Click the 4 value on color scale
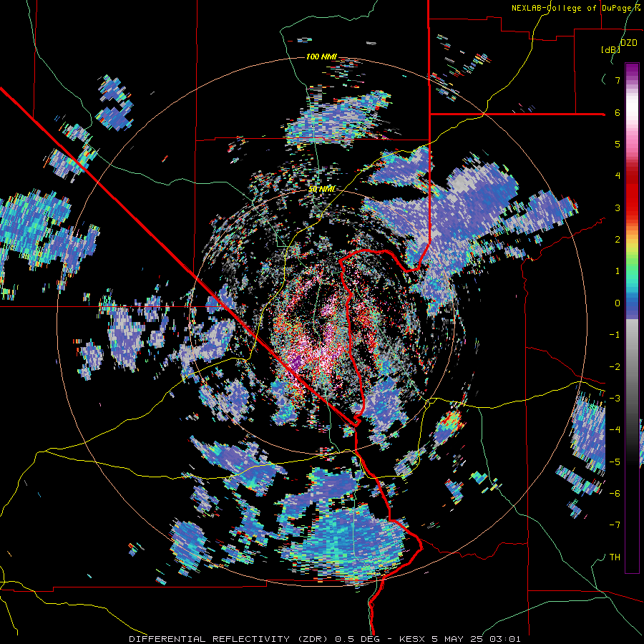This screenshot has height=644, width=644. 618,176
